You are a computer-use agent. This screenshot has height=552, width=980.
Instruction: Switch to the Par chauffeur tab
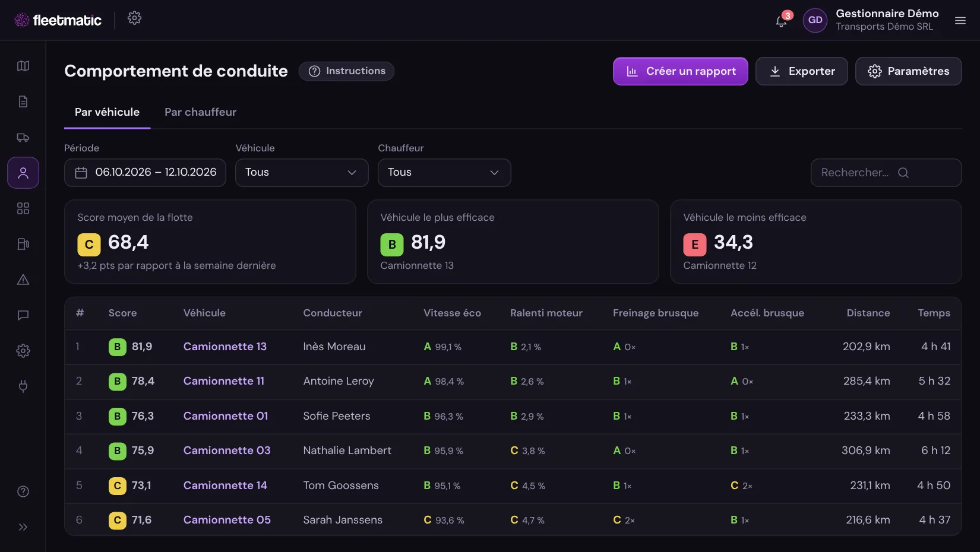[200, 112]
